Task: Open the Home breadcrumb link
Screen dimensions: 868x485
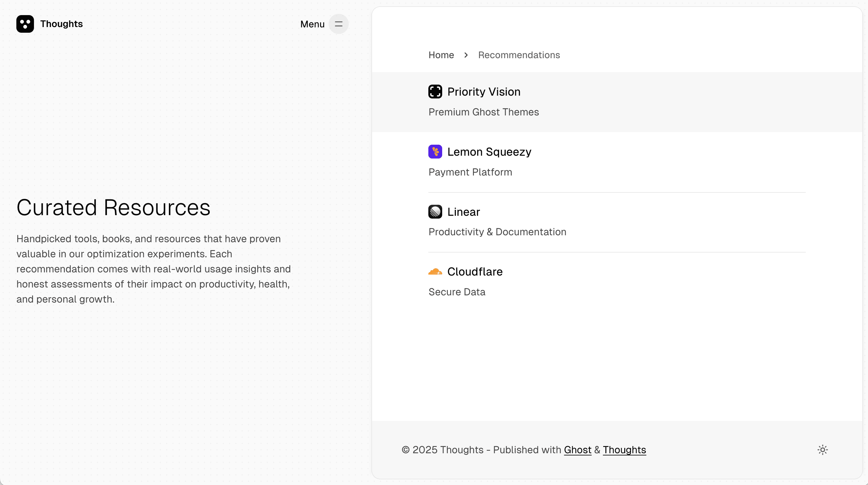Action: point(441,55)
